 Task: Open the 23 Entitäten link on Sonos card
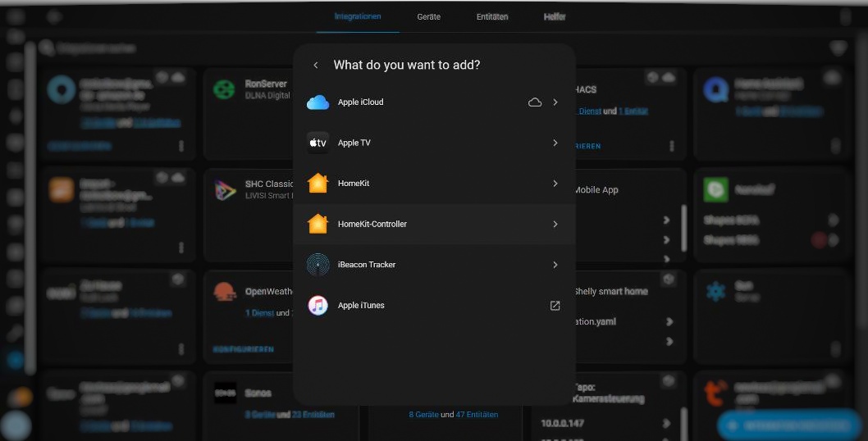pos(313,415)
